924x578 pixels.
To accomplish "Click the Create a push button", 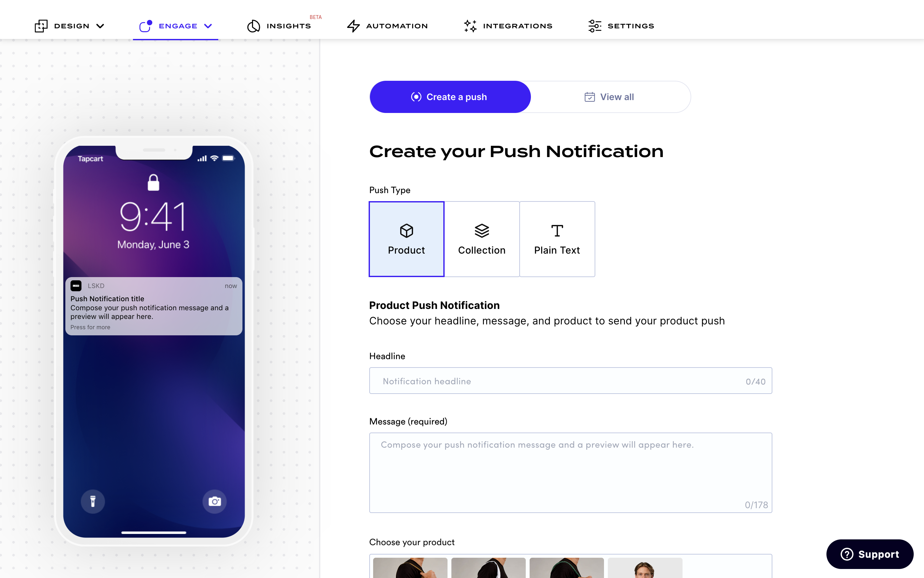I will point(450,97).
